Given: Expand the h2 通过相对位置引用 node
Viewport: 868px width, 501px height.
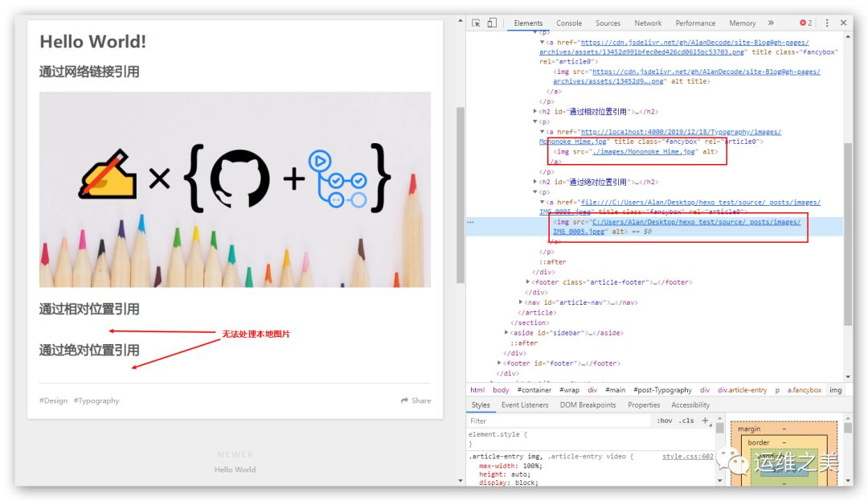Looking at the screenshot, I should tap(534, 111).
